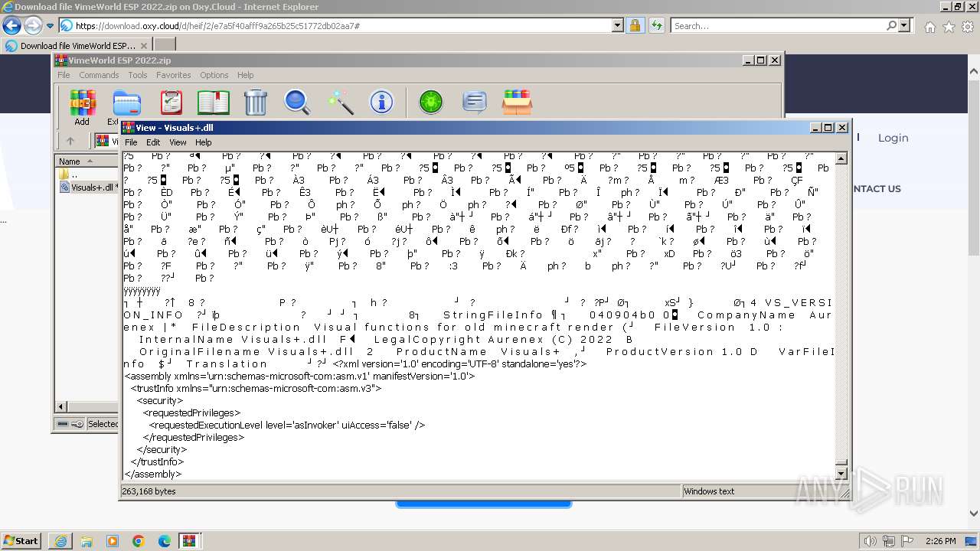Open WinRAR File menu
The width and height of the screenshot is (980, 551).
pos(64,75)
